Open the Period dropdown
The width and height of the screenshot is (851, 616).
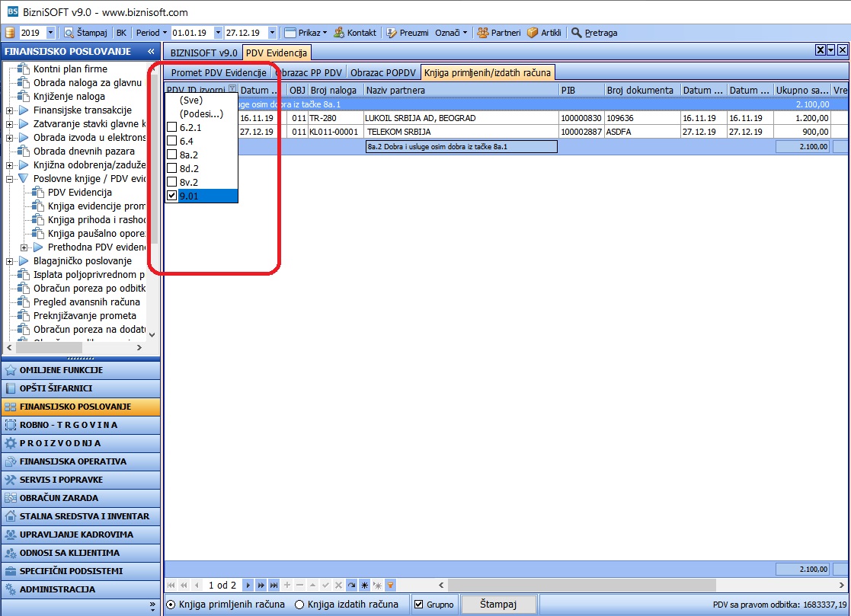(152, 33)
